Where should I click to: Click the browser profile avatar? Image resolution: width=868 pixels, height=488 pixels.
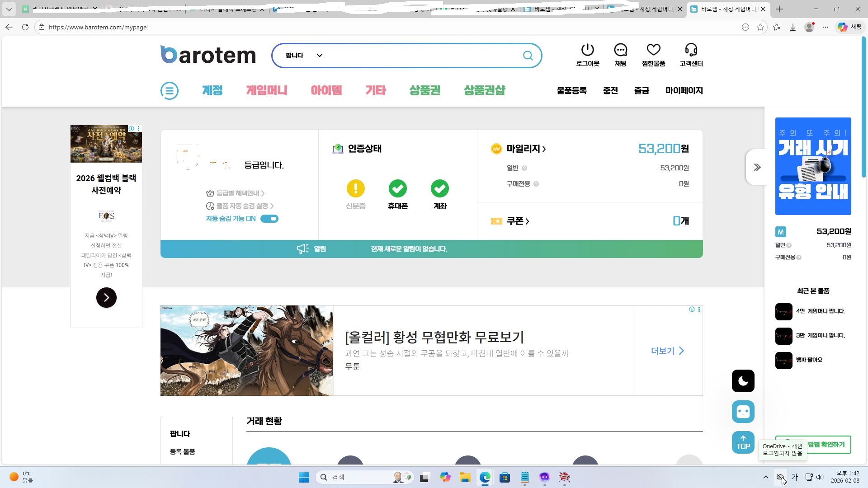(x=809, y=27)
